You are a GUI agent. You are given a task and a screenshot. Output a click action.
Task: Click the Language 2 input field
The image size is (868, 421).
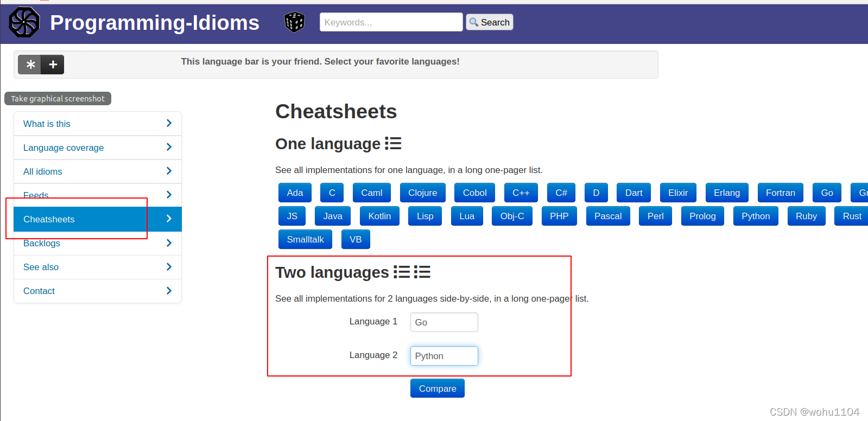coord(444,356)
